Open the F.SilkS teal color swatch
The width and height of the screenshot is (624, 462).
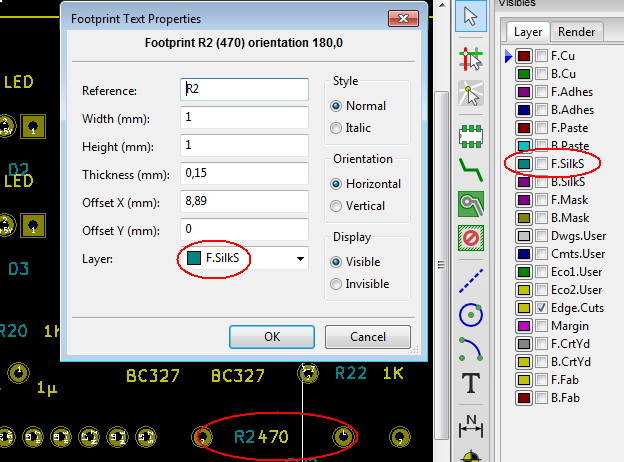[x=524, y=164]
